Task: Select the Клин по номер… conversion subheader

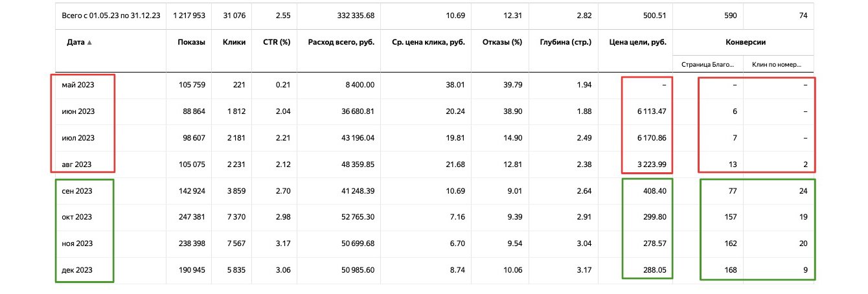Action: tap(776, 64)
